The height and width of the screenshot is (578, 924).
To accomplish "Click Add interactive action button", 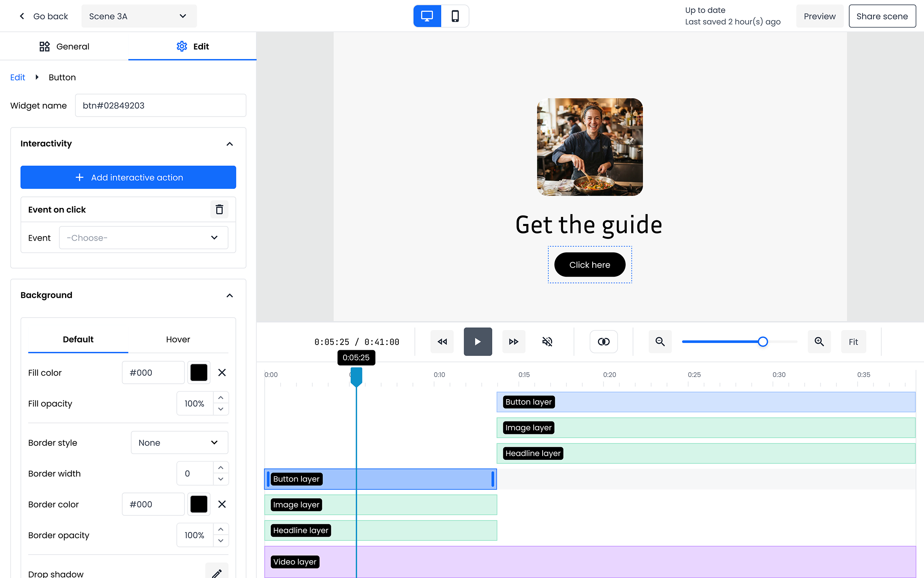I will (128, 177).
